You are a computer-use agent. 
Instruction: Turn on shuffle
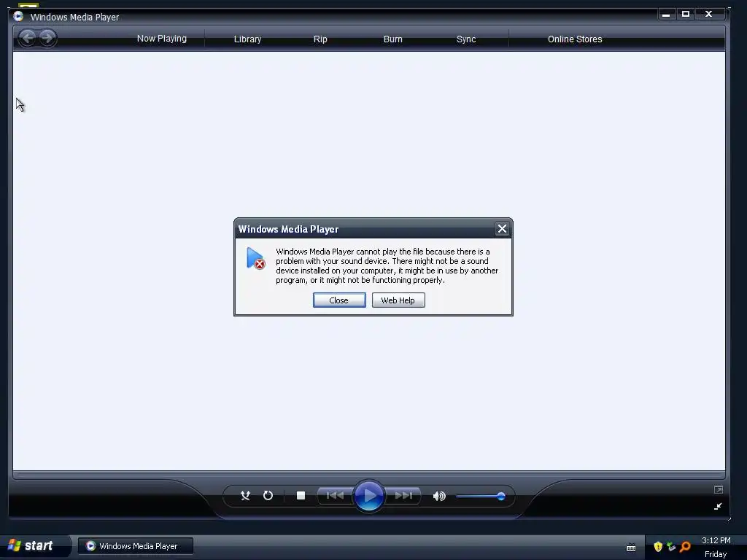click(245, 496)
